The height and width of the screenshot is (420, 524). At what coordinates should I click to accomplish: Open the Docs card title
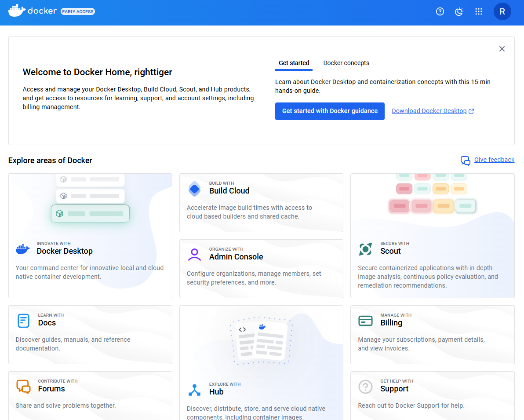click(47, 323)
